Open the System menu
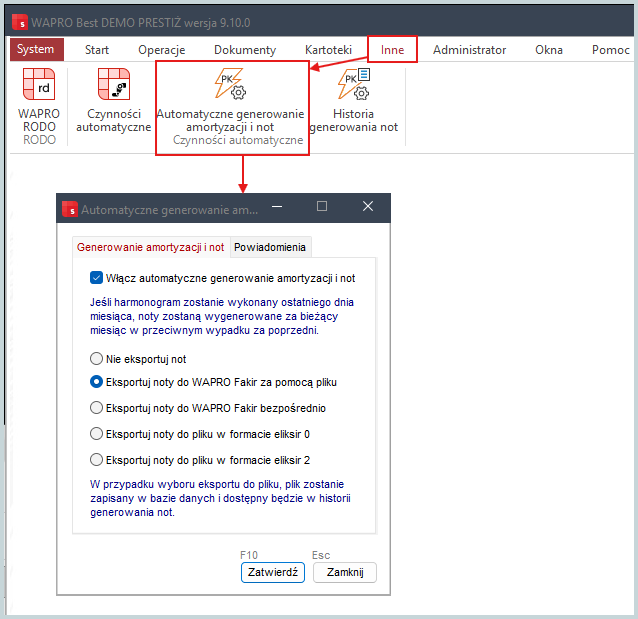The width and height of the screenshot is (638, 619). (37, 50)
